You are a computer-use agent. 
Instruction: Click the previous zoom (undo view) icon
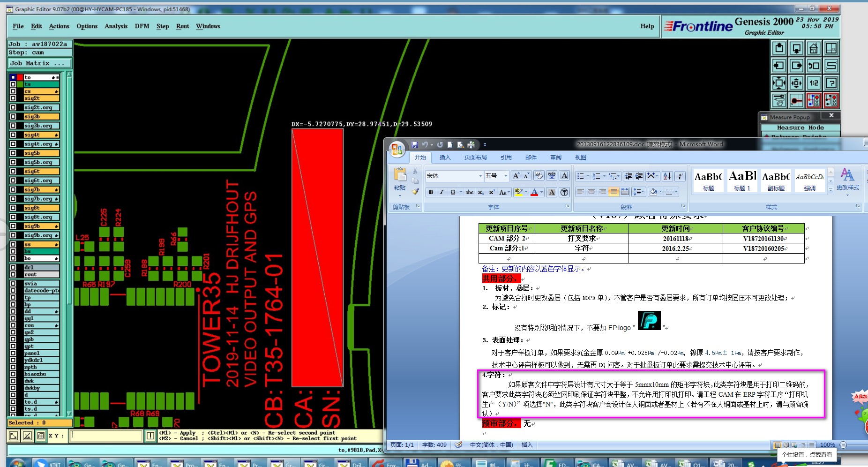[814, 66]
